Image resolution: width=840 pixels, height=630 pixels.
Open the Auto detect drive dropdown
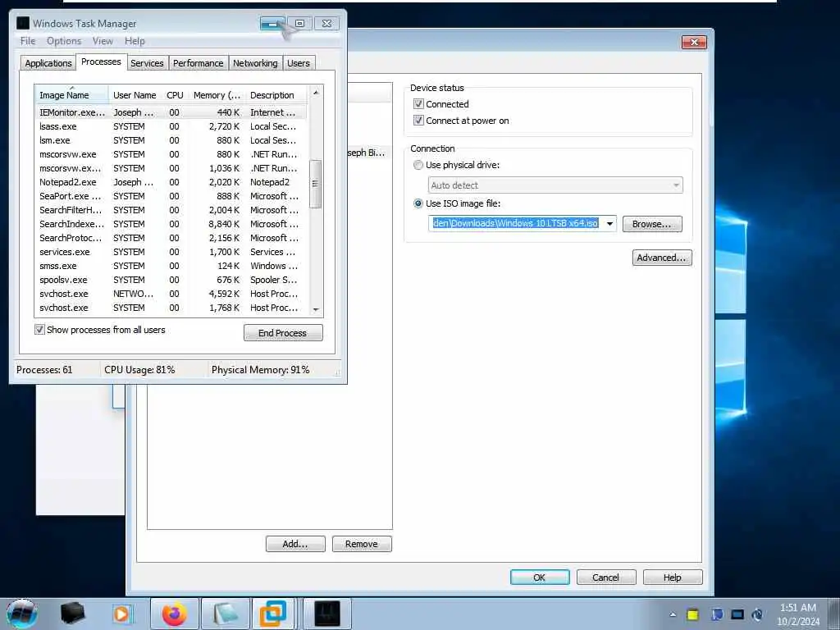pos(555,185)
